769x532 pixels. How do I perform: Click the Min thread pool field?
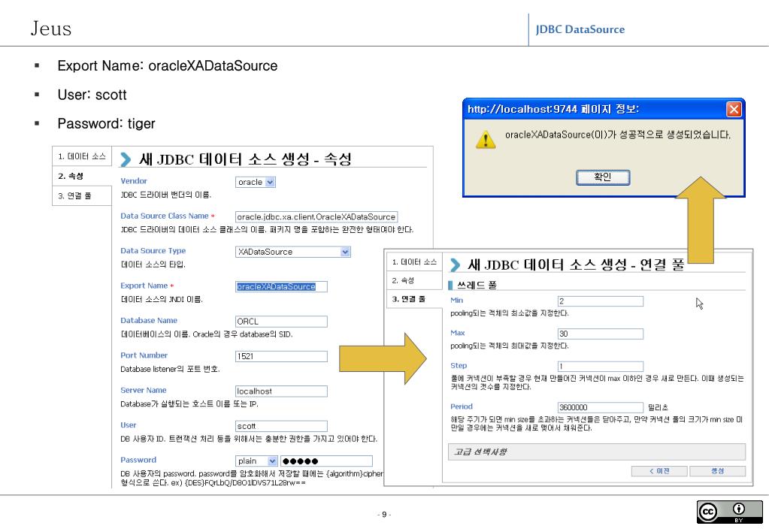pyautogui.click(x=601, y=301)
